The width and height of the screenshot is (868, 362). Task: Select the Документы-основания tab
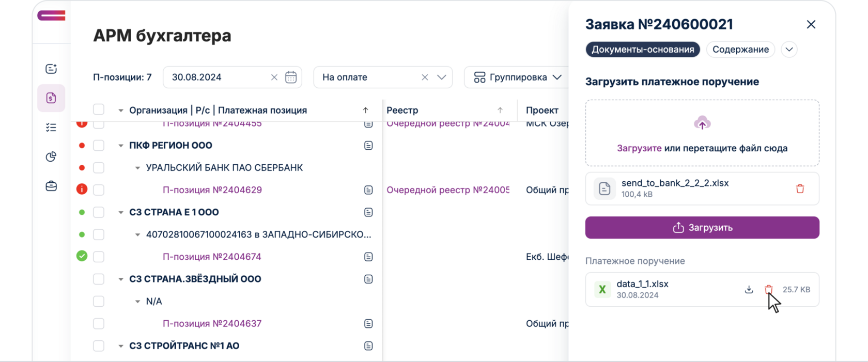point(643,50)
